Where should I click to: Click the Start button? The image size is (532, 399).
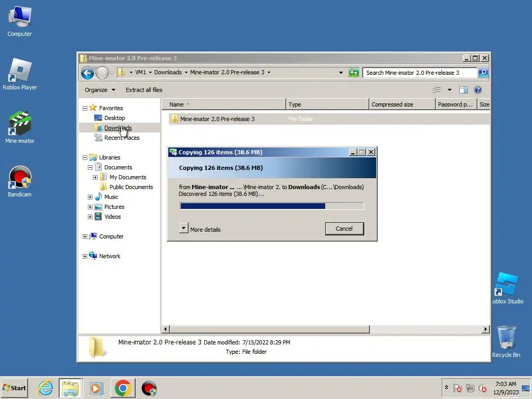[14, 388]
